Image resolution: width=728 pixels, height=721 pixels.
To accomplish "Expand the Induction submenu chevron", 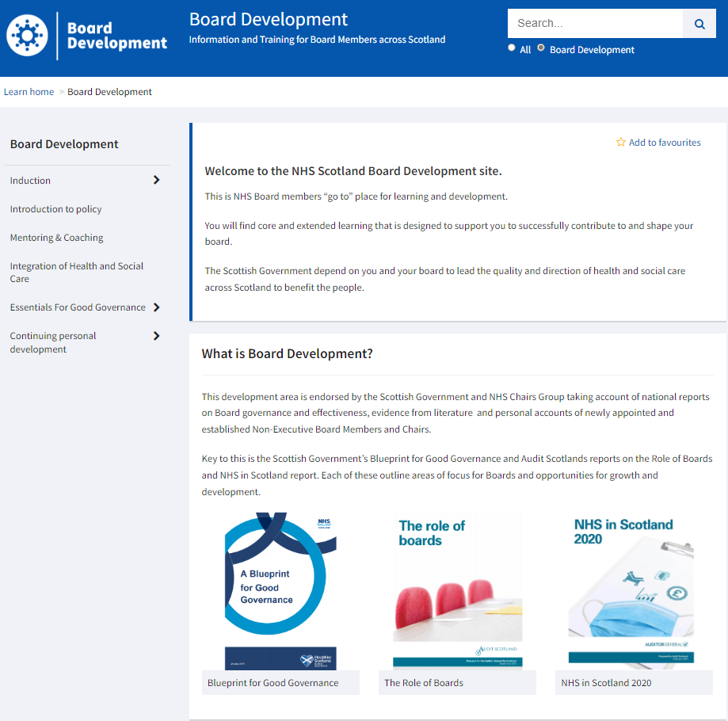I will click(157, 180).
